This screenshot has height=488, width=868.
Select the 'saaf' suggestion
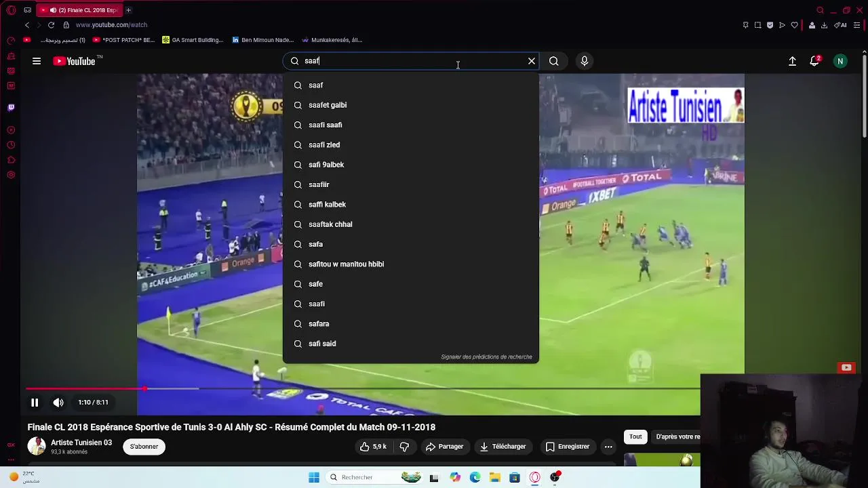pyautogui.click(x=411, y=85)
